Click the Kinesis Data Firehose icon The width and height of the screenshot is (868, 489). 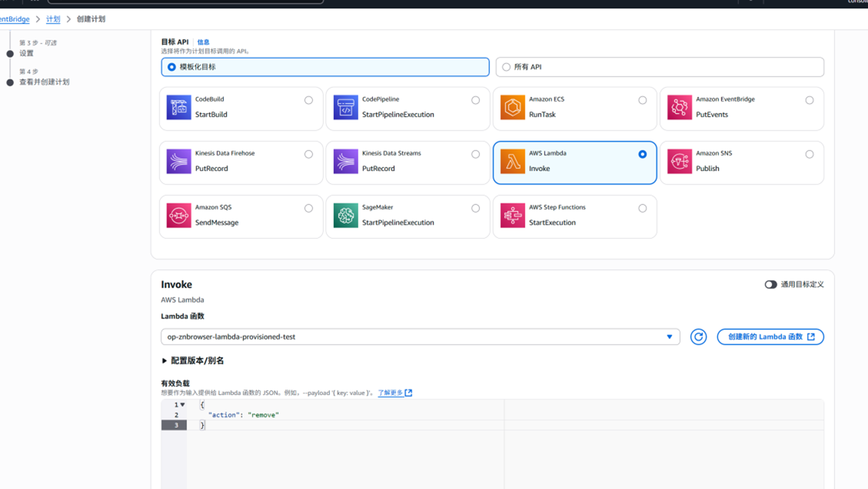179,161
